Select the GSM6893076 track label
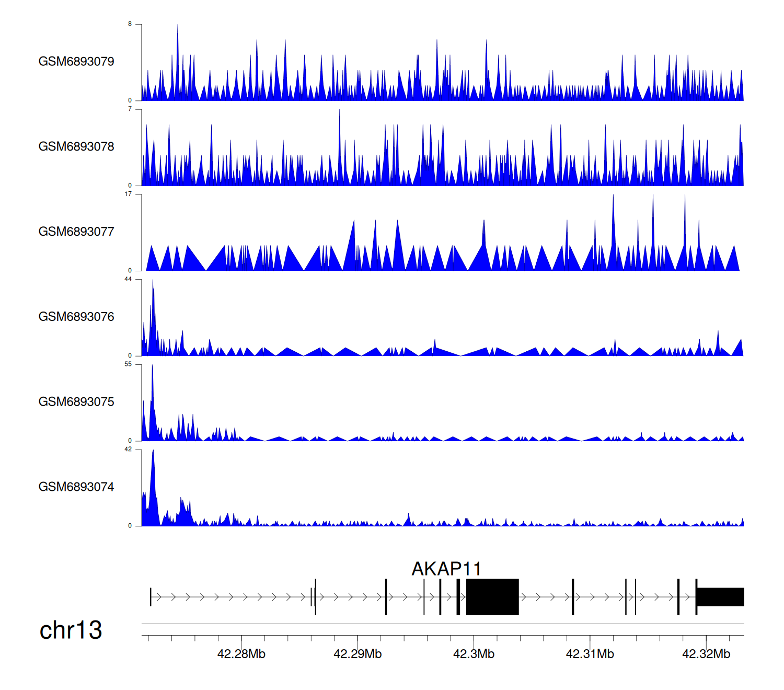The image size is (784, 690). click(x=76, y=317)
